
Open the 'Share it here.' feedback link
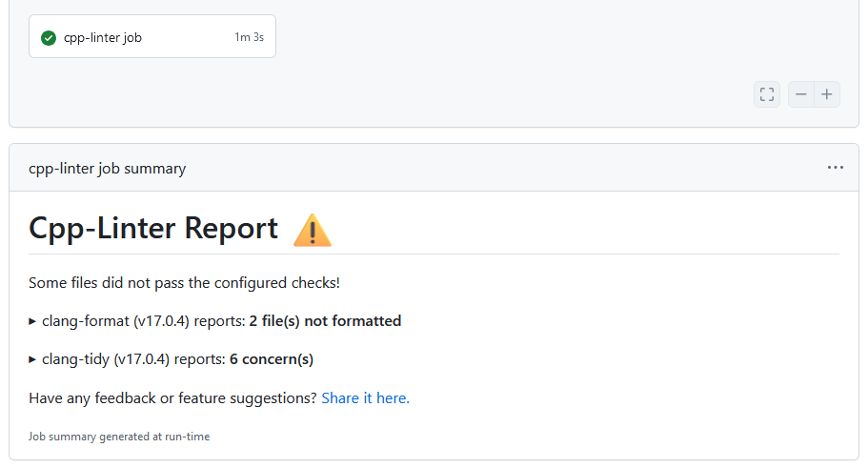tap(365, 398)
